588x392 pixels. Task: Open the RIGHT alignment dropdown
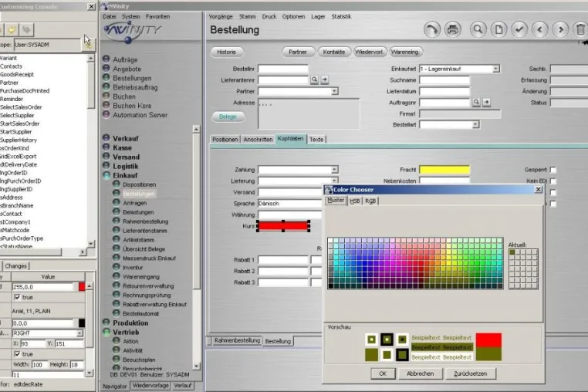(x=80, y=333)
